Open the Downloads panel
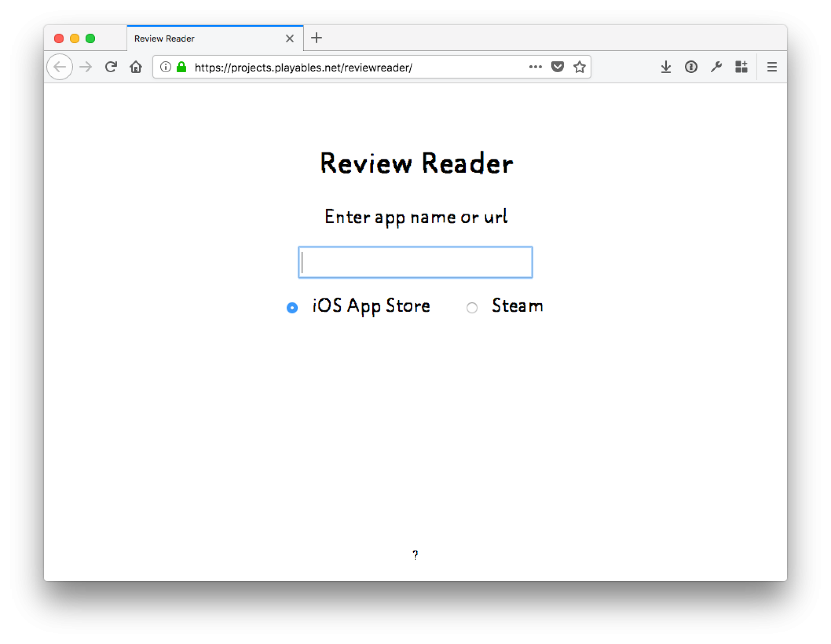This screenshot has height=644, width=831. coord(666,67)
